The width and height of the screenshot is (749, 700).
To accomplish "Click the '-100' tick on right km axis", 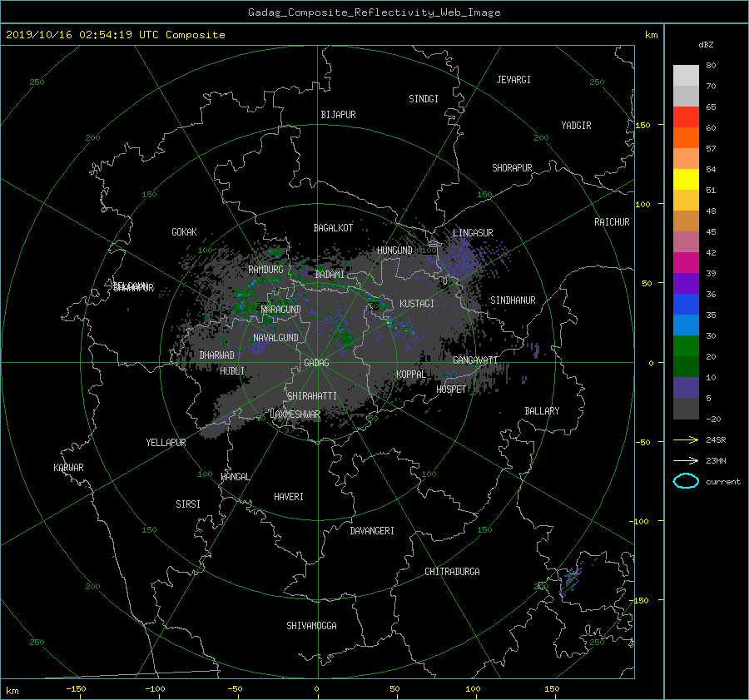I will pyautogui.click(x=638, y=521).
